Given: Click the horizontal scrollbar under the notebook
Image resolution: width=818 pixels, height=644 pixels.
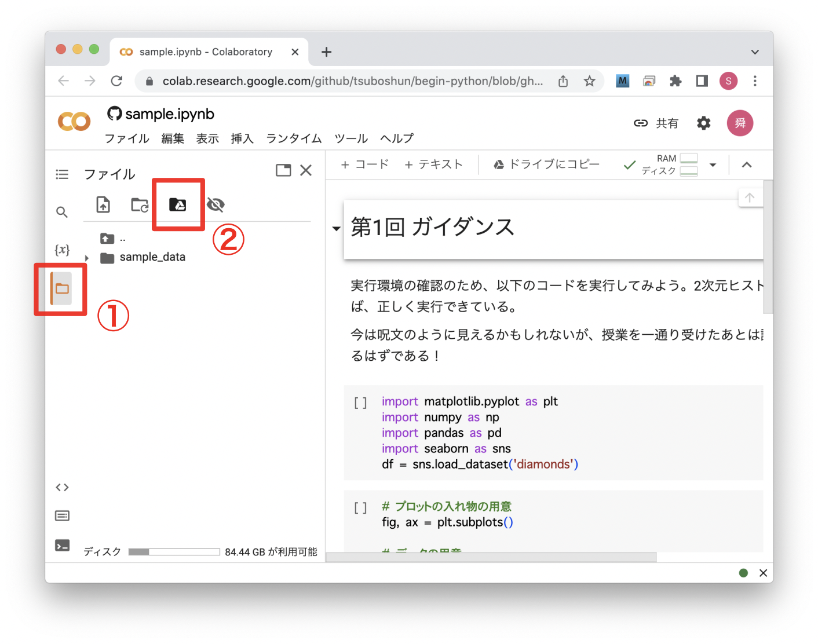Looking at the screenshot, I should point(491,557).
